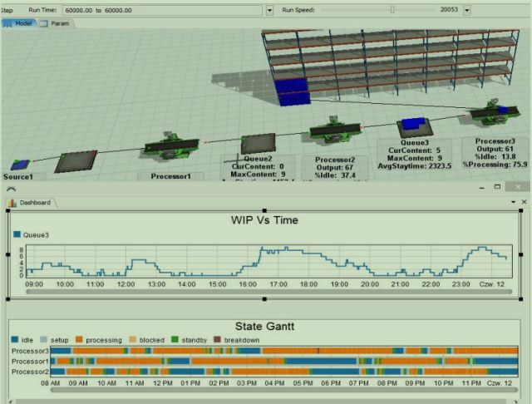The height and width of the screenshot is (404, 532).
Task: Click the Processor2 machine in the model
Action: coord(334,131)
